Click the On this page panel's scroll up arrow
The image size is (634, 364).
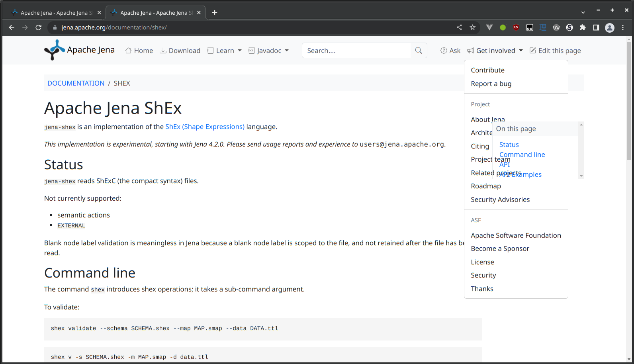coord(581,125)
